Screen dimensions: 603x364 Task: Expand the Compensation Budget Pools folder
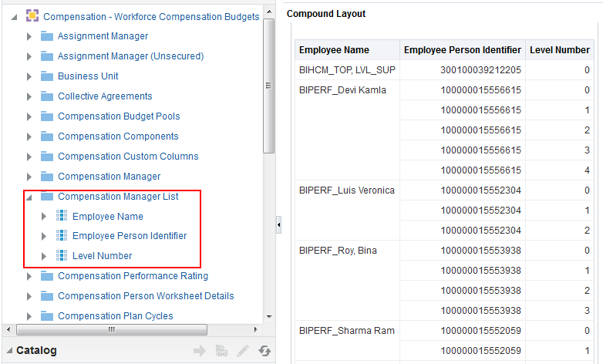pos(29,116)
